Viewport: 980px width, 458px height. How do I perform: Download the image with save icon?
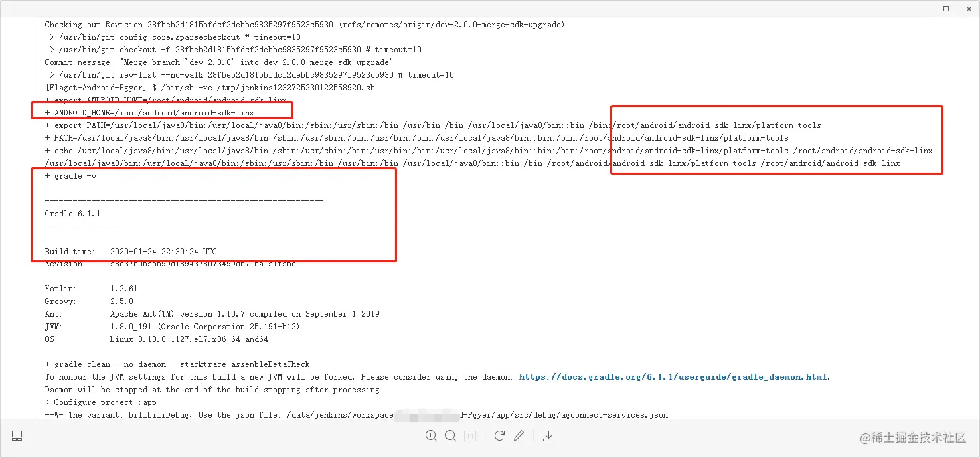(548, 436)
